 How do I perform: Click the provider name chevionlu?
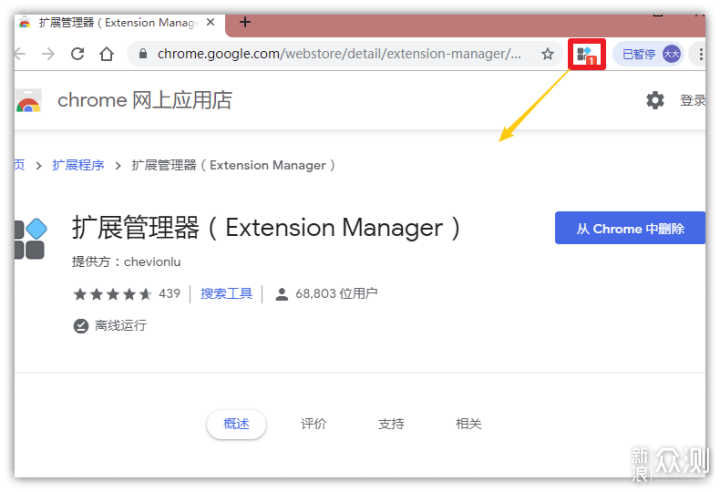(152, 262)
